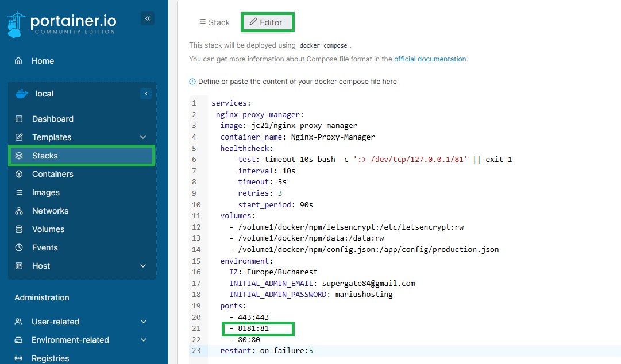
Task: Click the Portainer.io logo
Action: point(62,25)
